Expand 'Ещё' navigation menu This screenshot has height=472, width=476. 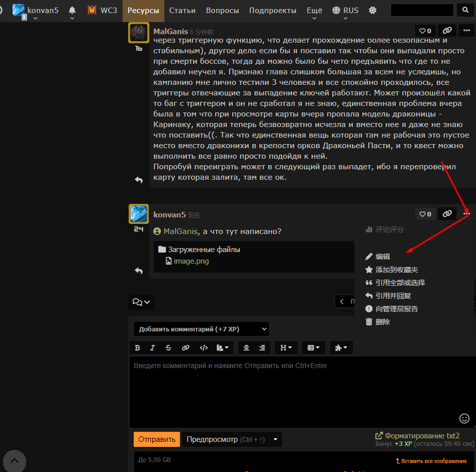(x=314, y=12)
